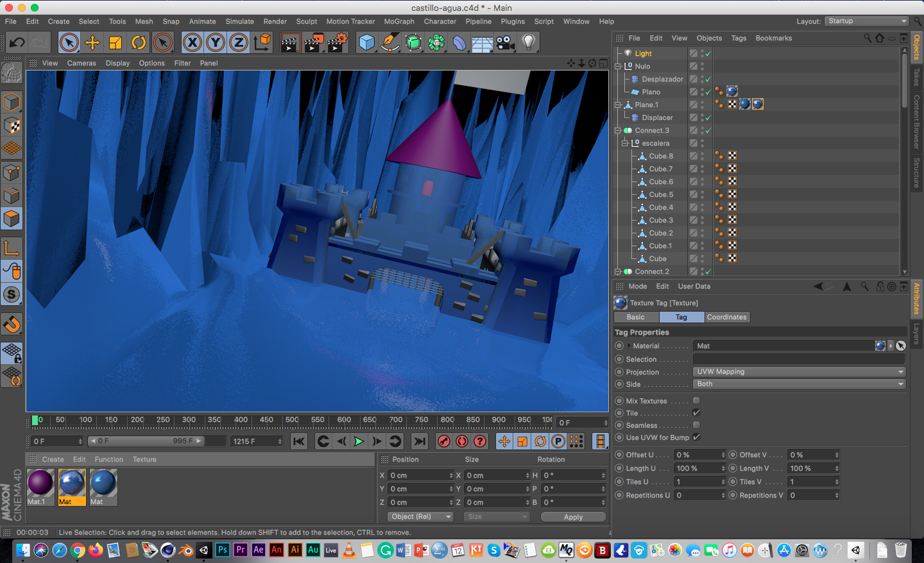Click the Apply button
Screen dimensions: 924x563
coord(573,517)
